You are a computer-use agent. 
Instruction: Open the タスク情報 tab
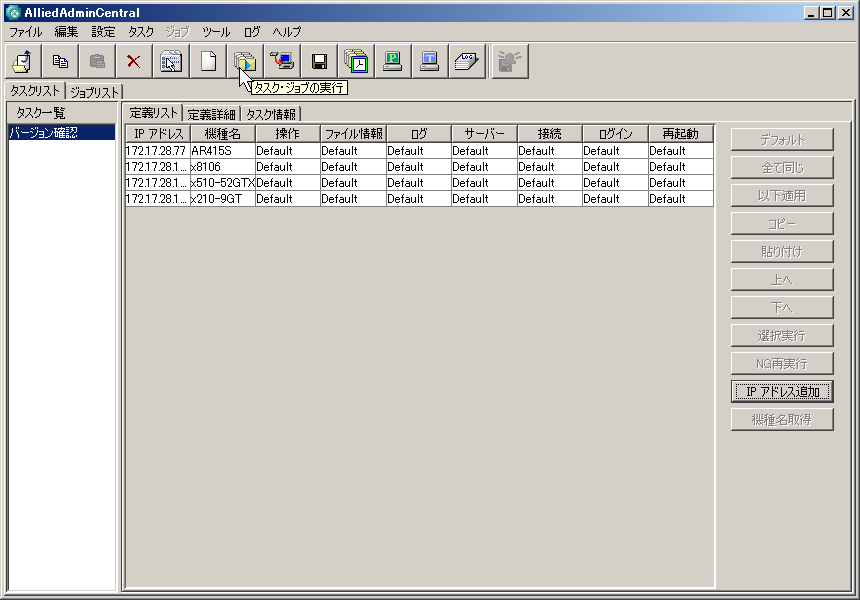[271, 114]
